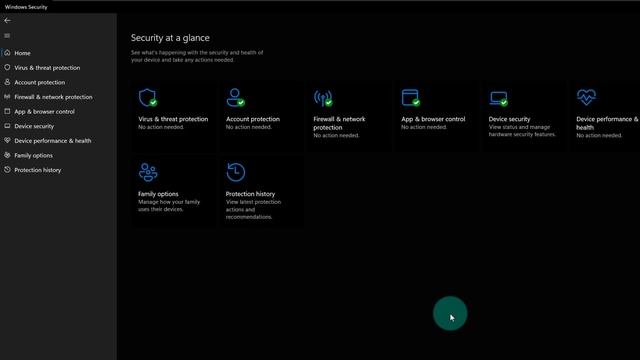Click 'No action needed' under Account protection
Screen dimensions: 640x360
point(249,127)
